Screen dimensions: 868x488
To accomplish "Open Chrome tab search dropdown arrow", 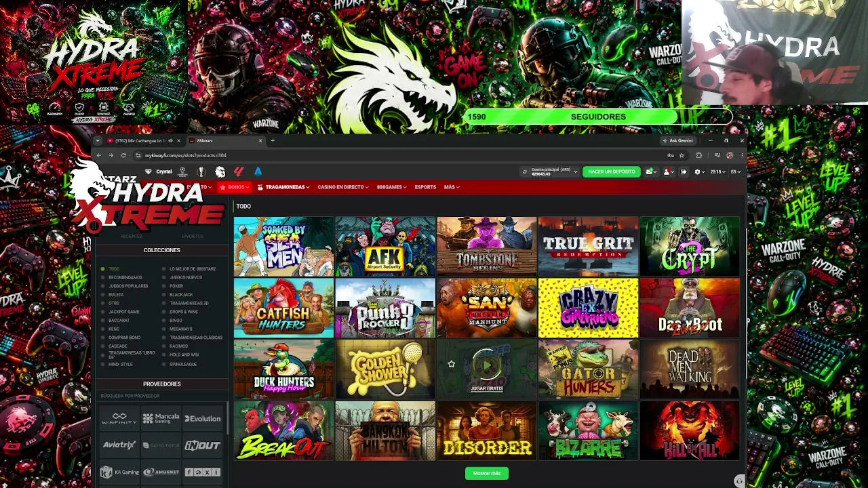I will pos(98,140).
